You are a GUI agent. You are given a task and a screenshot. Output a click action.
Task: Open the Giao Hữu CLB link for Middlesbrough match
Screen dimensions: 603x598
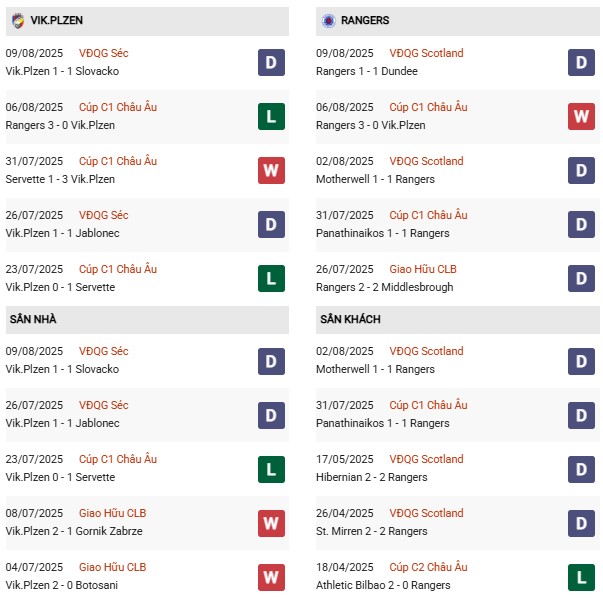coord(425,269)
